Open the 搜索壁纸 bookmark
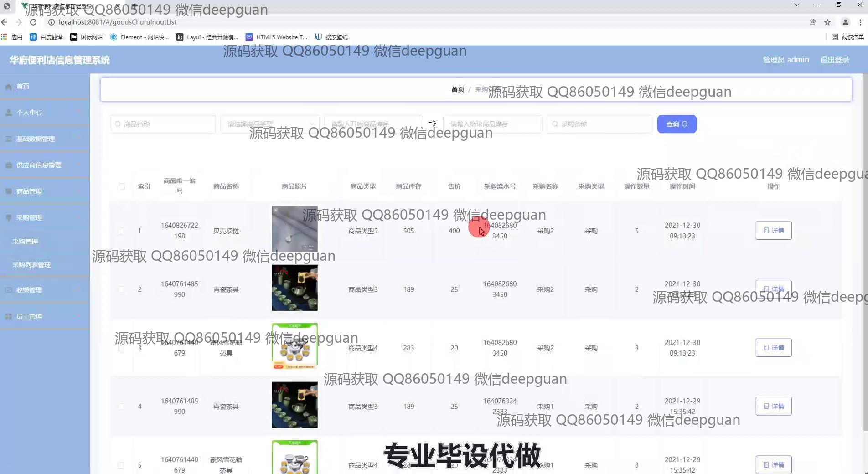 click(331, 37)
